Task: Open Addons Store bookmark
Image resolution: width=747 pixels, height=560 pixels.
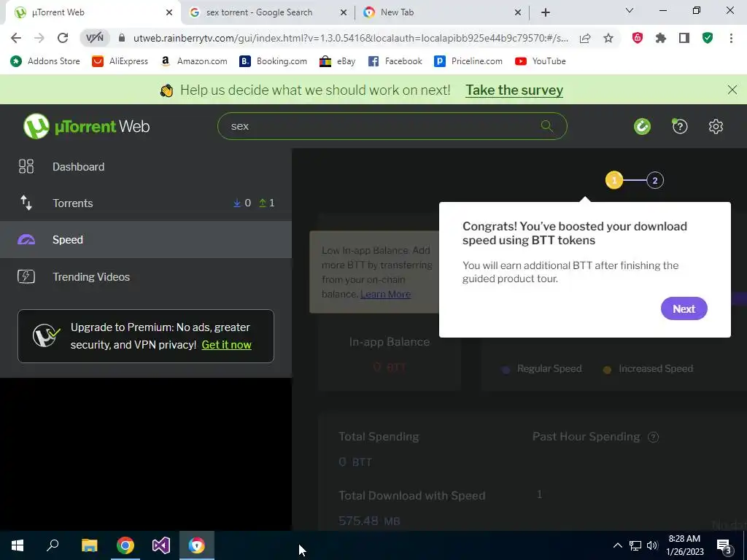Action: click(45, 61)
